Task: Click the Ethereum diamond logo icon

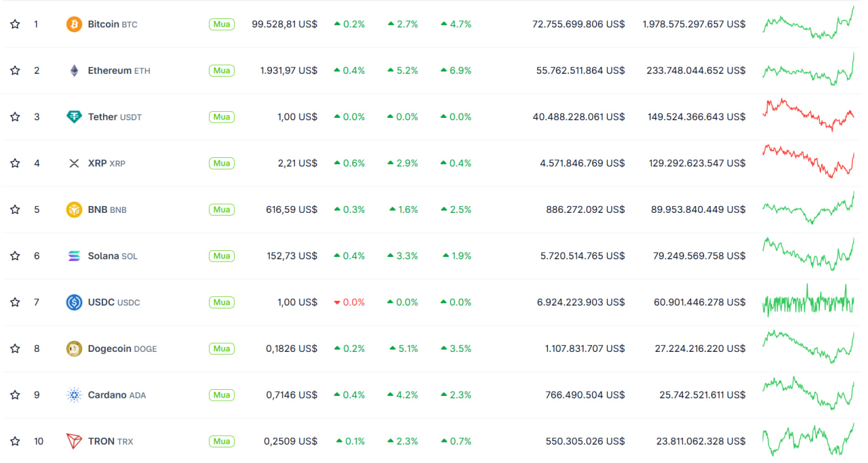Action: click(x=74, y=71)
